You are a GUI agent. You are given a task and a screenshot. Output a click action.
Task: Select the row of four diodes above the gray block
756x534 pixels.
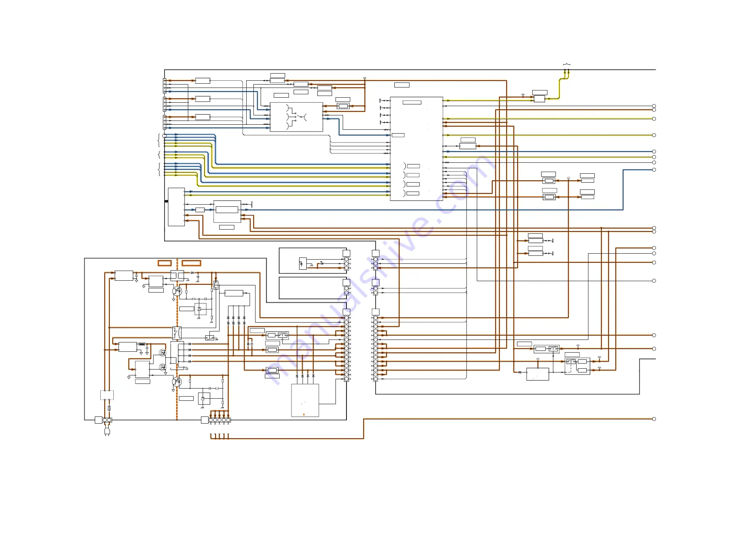[x=305, y=376]
